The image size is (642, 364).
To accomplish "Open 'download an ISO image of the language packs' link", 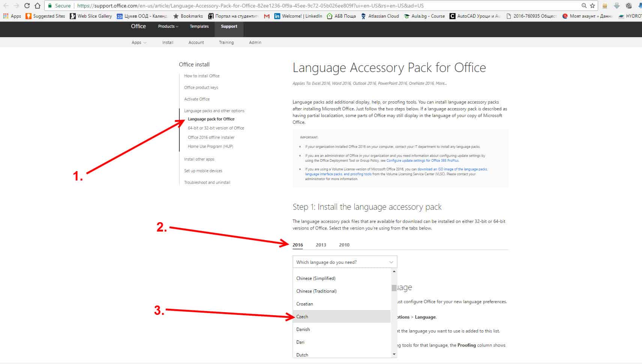I will [x=453, y=169].
